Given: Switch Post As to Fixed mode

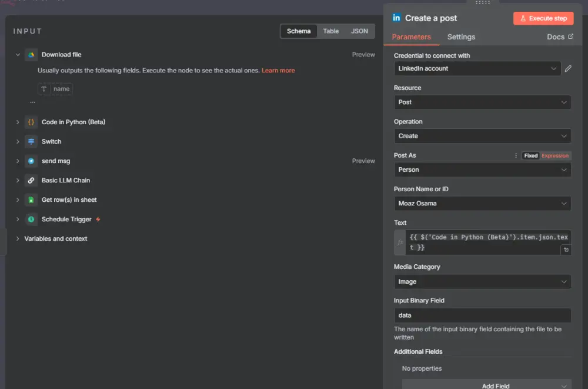Looking at the screenshot, I should tap(531, 156).
